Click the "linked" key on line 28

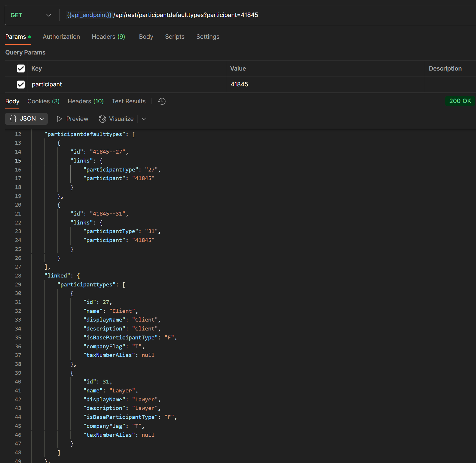coord(57,276)
